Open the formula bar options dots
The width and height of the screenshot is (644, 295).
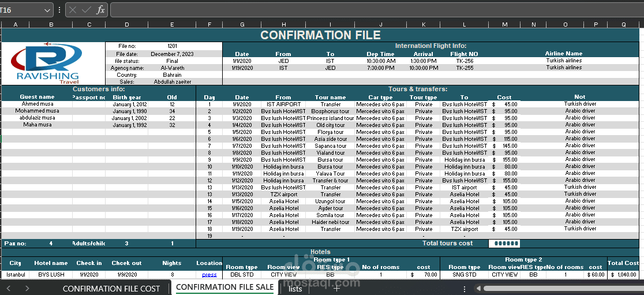coord(59,10)
